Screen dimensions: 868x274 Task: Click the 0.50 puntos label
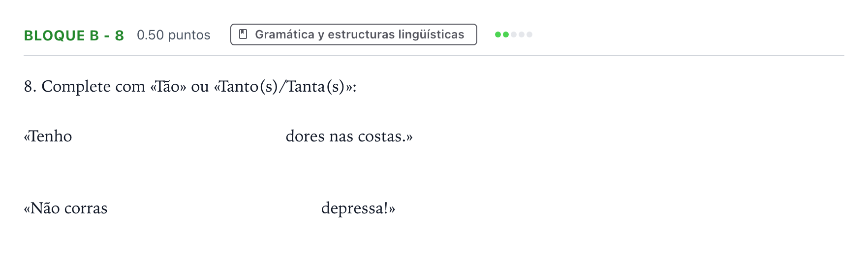click(174, 35)
